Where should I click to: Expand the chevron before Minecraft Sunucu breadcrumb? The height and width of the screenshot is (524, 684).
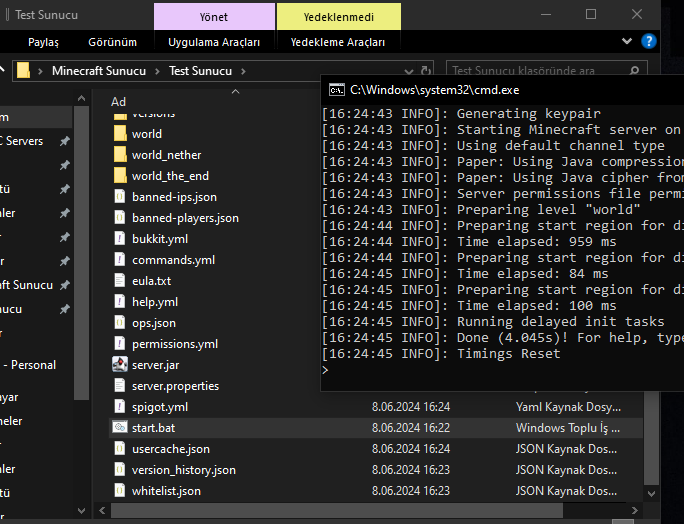(40, 71)
